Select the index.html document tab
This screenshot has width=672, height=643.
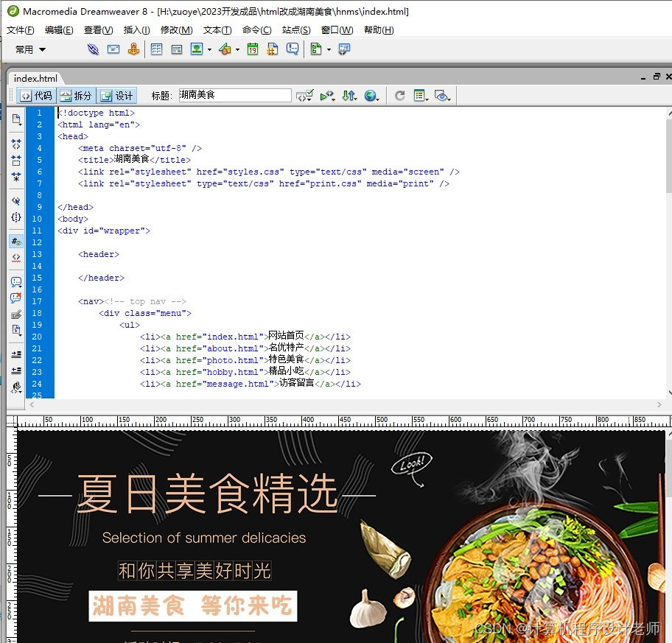[x=35, y=78]
